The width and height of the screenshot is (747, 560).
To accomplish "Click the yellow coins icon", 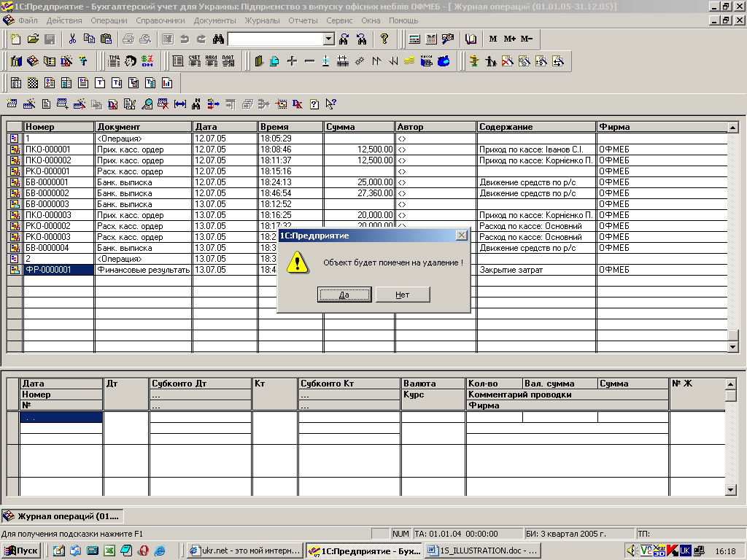I will [409, 61].
